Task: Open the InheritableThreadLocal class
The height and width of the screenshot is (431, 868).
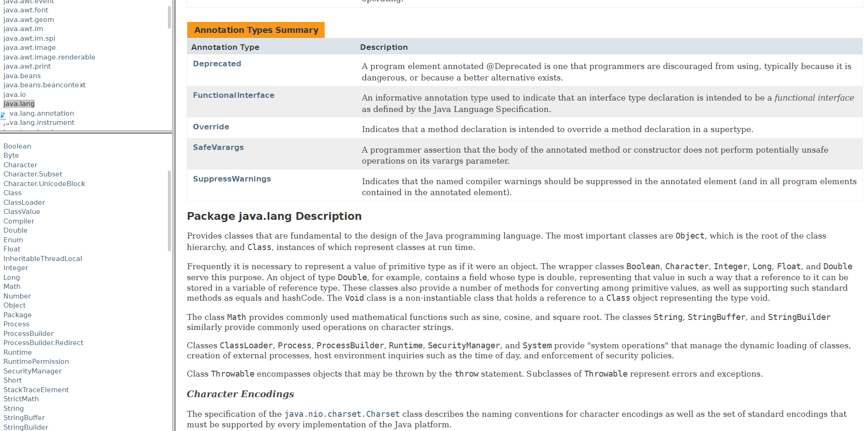Action: coord(43,259)
